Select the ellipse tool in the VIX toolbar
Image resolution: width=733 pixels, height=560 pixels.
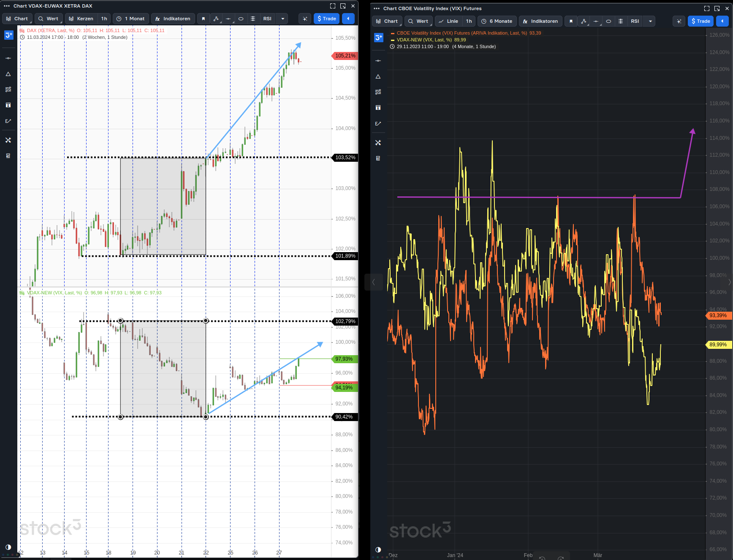click(608, 21)
